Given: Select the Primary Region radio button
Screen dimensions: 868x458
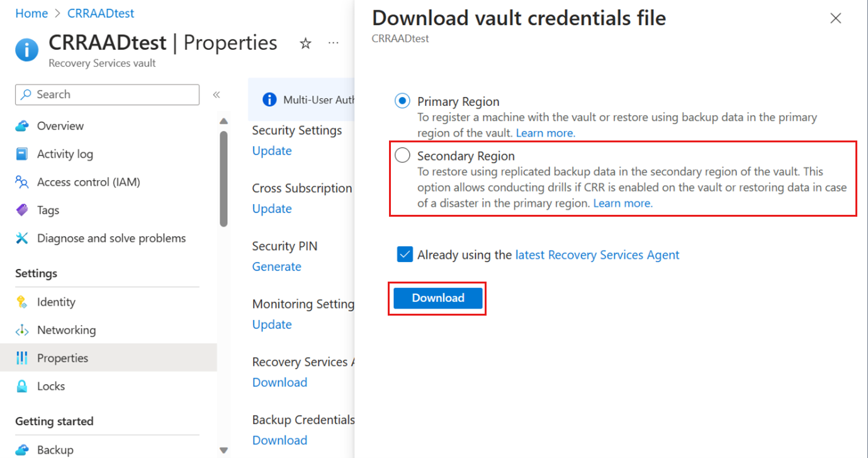Looking at the screenshot, I should click(x=402, y=101).
